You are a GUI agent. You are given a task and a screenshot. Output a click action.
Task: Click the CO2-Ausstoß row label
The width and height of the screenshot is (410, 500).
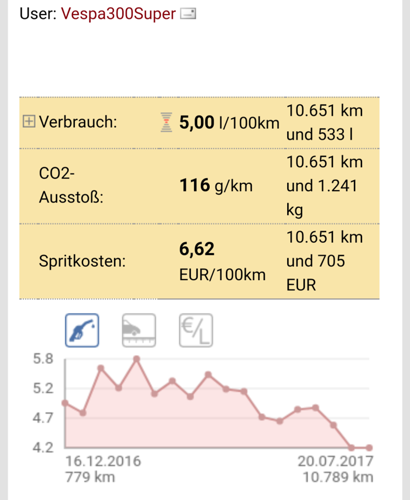71,185
